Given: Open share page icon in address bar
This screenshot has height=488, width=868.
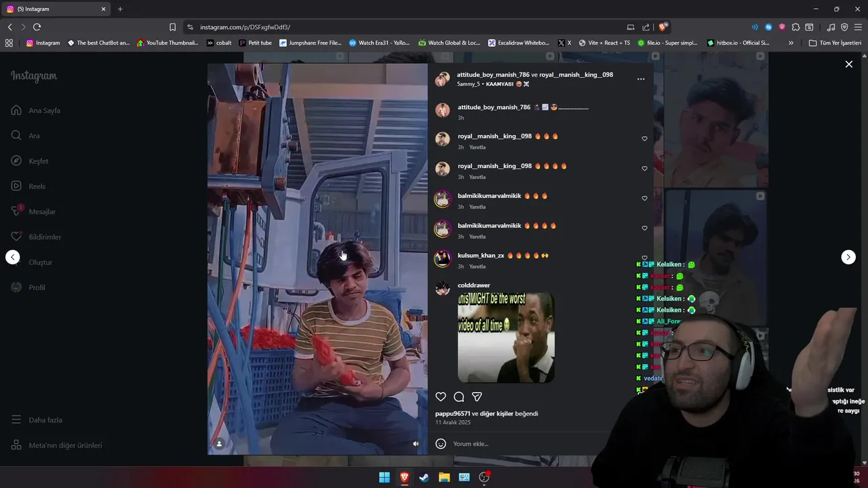Looking at the screenshot, I should click(646, 27).
